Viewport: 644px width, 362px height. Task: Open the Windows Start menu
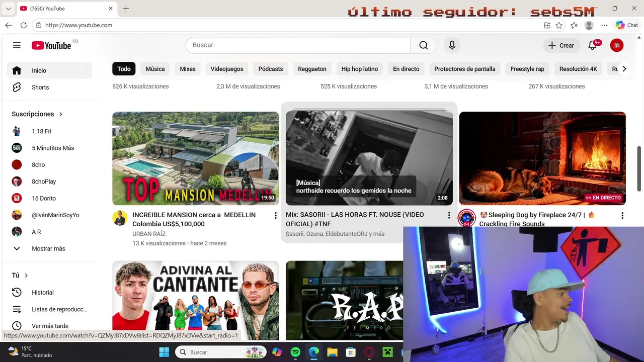(x=165, y=352)
